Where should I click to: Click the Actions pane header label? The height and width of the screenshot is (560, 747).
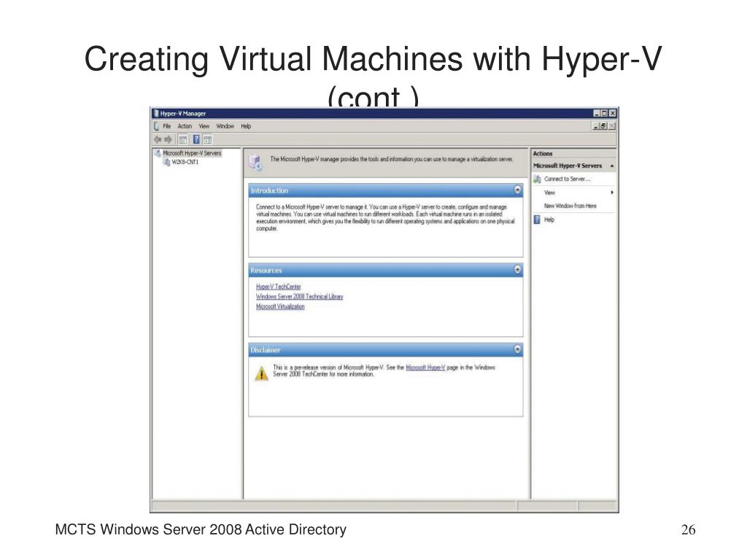(543, 154)
